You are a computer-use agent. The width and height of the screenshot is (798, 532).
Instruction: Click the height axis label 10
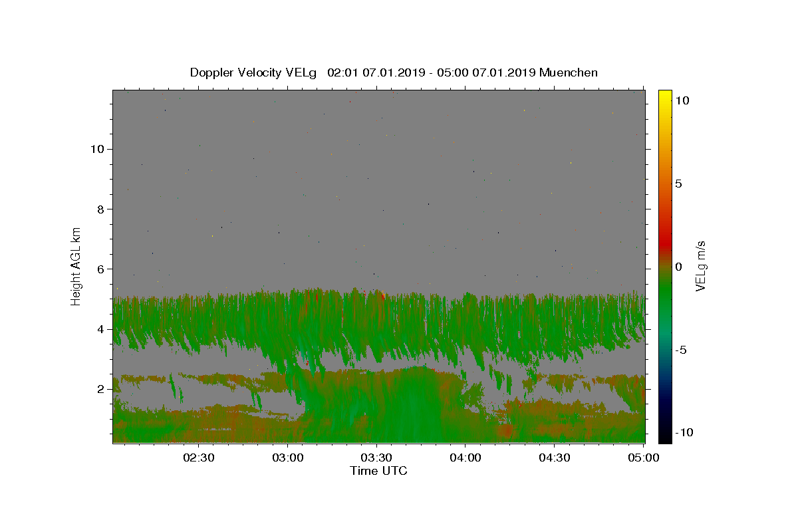96,149
